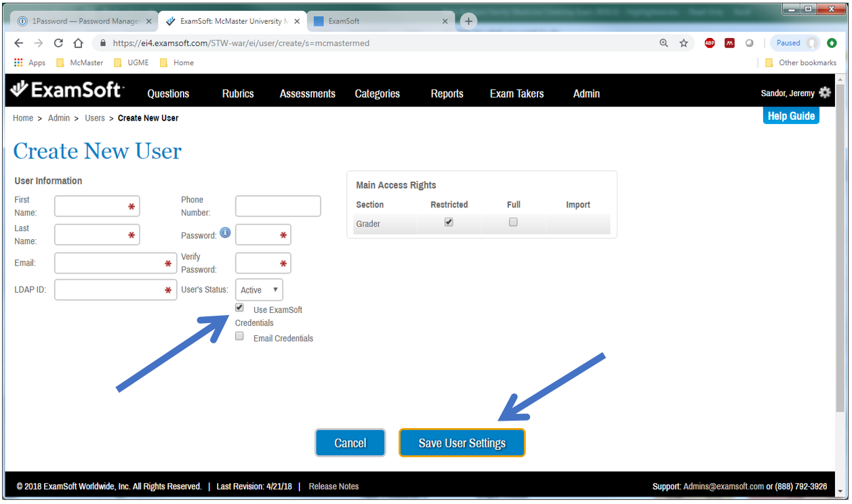Toggle Use ExamSoft Credentials checkbox
The image size is (852, 504).
[239, 308]
